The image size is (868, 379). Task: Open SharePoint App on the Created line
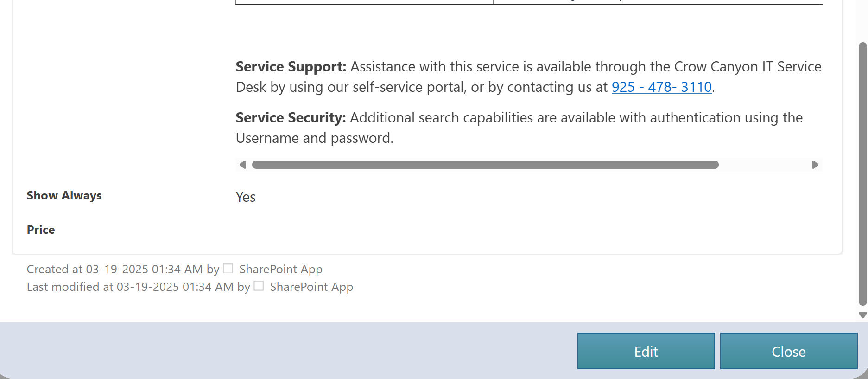click(x=280, y=270)
